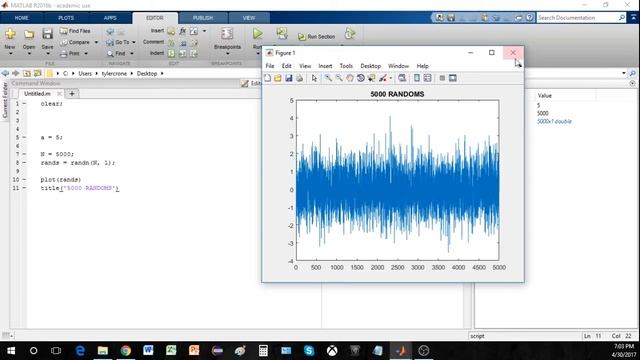Viewport: 640px width, 360px height.
Task: Open Figure 1 Help menu
Action: [422, 66]
